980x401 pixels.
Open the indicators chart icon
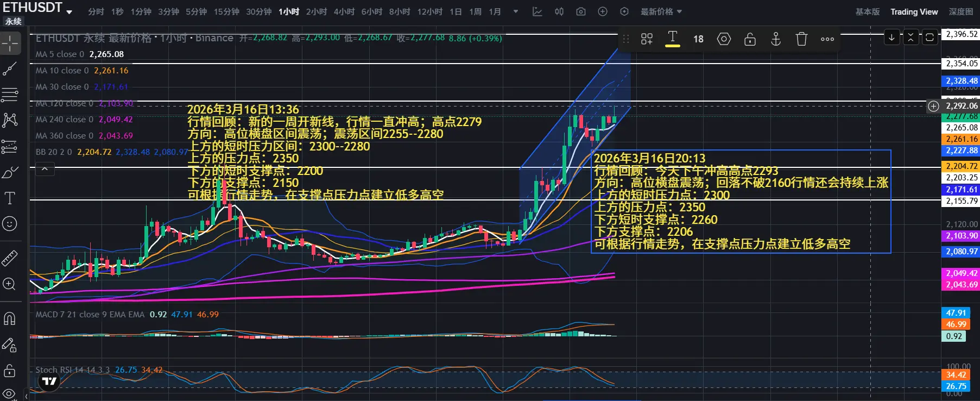pos(537,11)
